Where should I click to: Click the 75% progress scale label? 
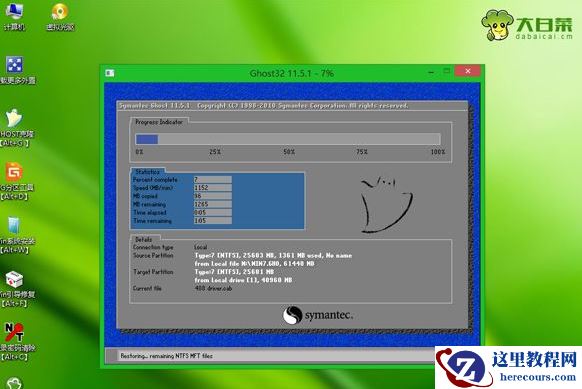362,152
